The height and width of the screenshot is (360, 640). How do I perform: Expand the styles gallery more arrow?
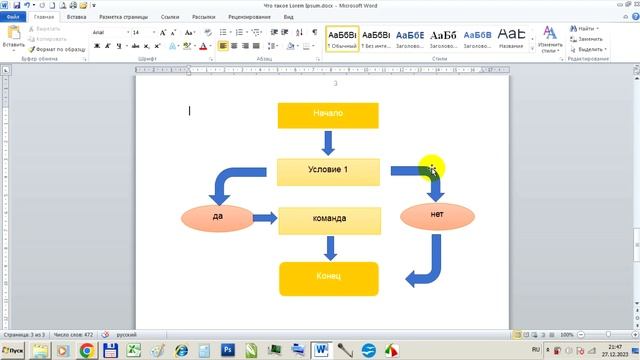click(x=532, y=49)
